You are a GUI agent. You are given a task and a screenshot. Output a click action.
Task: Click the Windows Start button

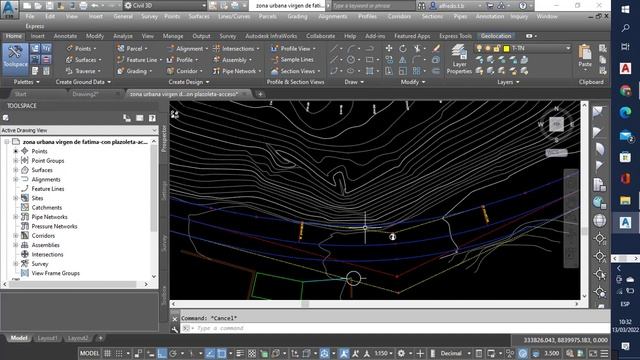pyautogui.click(x=625, y=9)
